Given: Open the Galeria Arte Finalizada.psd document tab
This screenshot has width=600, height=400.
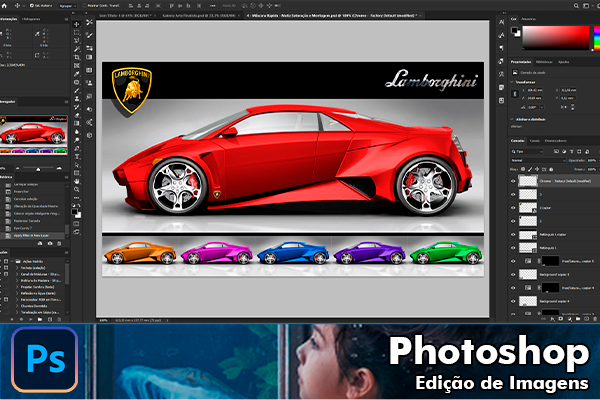Looking at the screenshot, I should click(198, 16).
